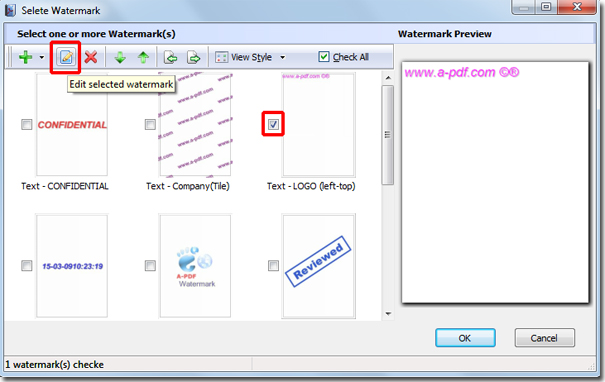Screen dimensions: 605x382
Task: Check the CONFIDENTIAL watermark checkbox
Action: [27, 125]
